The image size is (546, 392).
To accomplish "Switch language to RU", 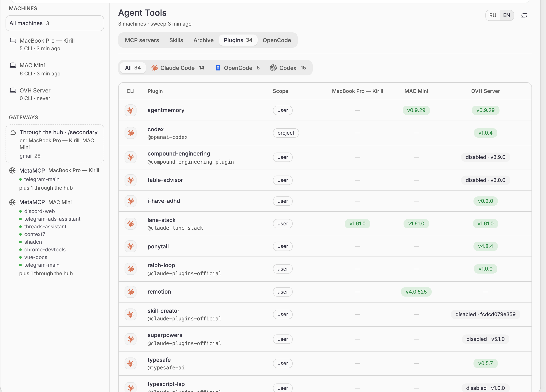I will 492,15.
